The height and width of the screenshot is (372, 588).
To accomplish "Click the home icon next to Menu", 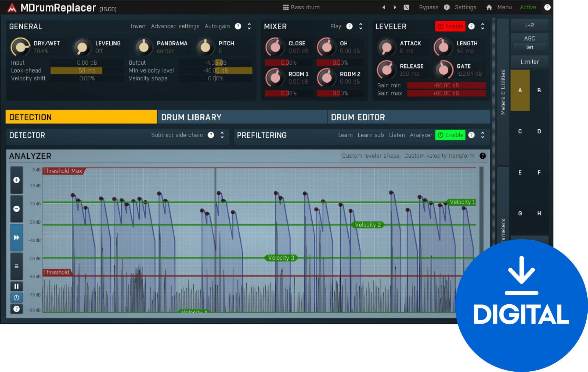I will coord(489,7).
